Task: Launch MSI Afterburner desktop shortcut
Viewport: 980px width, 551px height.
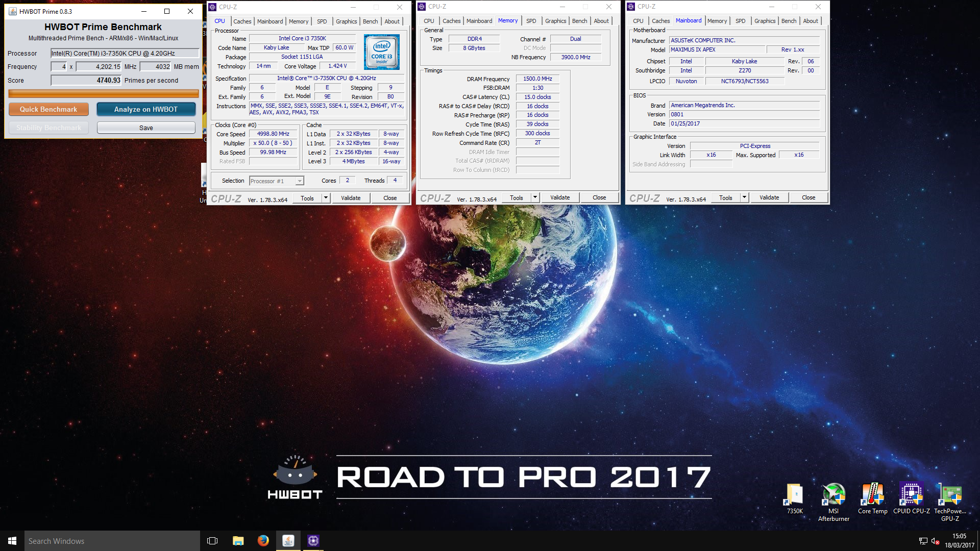Action: pos(834,502)
